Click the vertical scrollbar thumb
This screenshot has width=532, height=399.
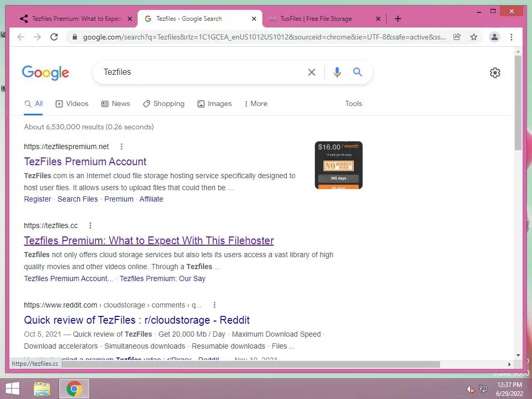click(x=518, y=102)
